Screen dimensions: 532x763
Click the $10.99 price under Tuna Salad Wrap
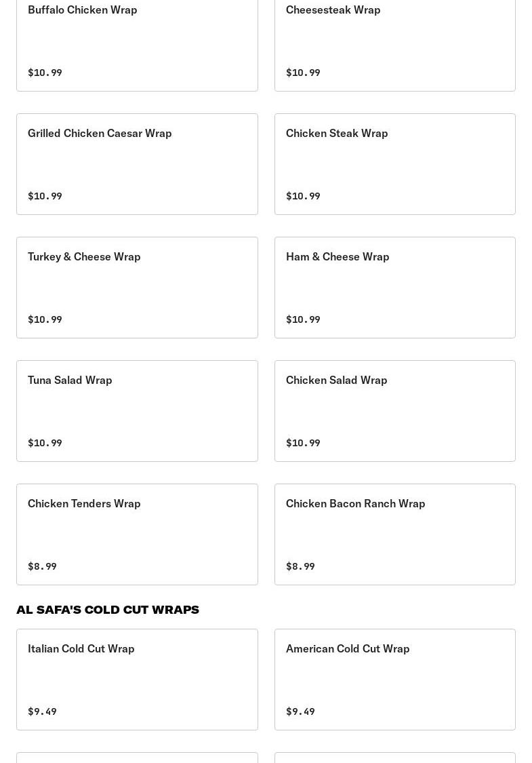(45, 443)
